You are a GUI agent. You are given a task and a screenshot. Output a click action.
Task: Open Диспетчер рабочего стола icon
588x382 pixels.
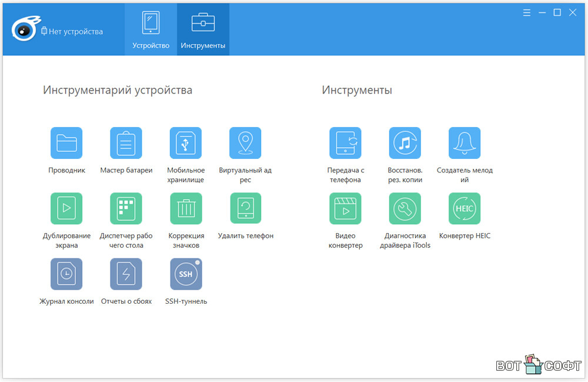point(126,208)
